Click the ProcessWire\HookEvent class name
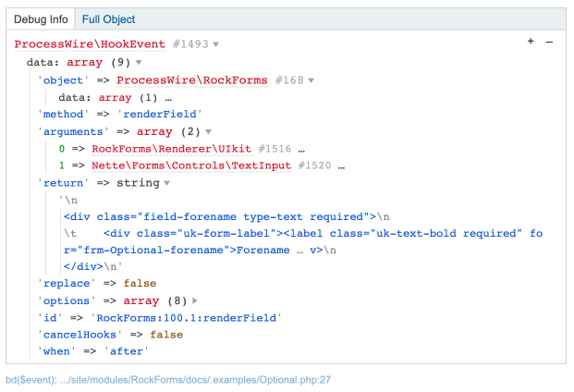574x392 pixels. coord(90,44)
